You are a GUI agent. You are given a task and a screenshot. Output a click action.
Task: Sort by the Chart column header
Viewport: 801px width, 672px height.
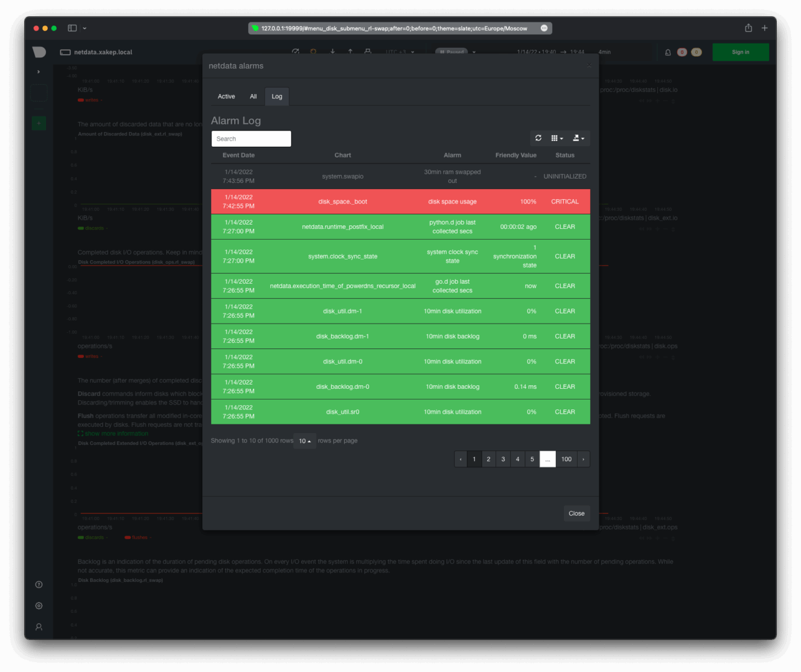click(342, 155)
